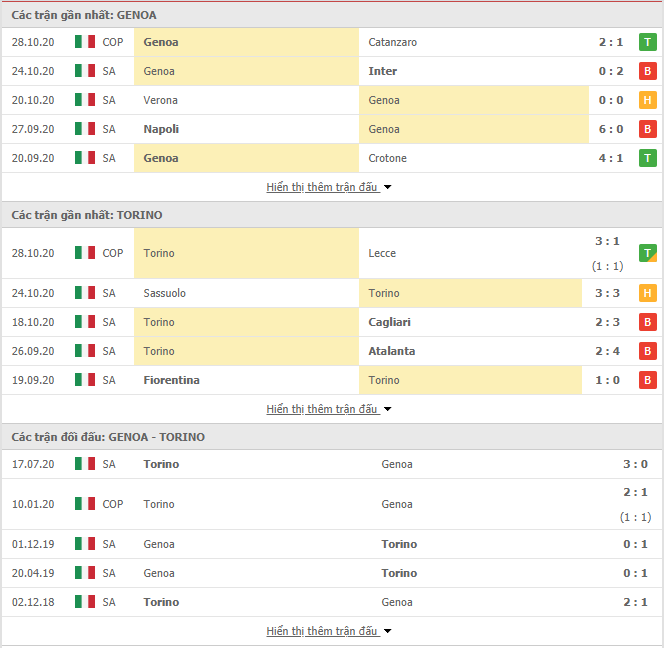Click the Italy flag in the Napoli vs Genoa row
The width and height of the screenshot is (664, 648).
(85, 129)
